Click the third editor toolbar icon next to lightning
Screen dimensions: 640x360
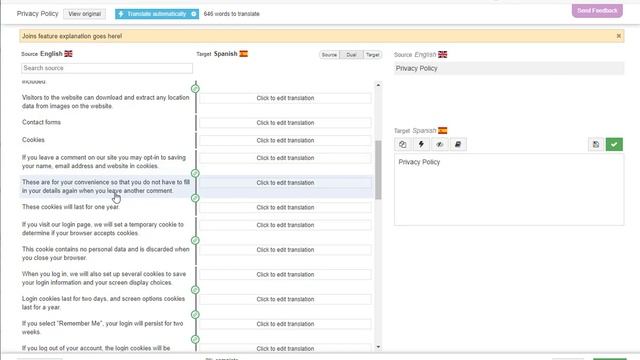coord(440,144)
